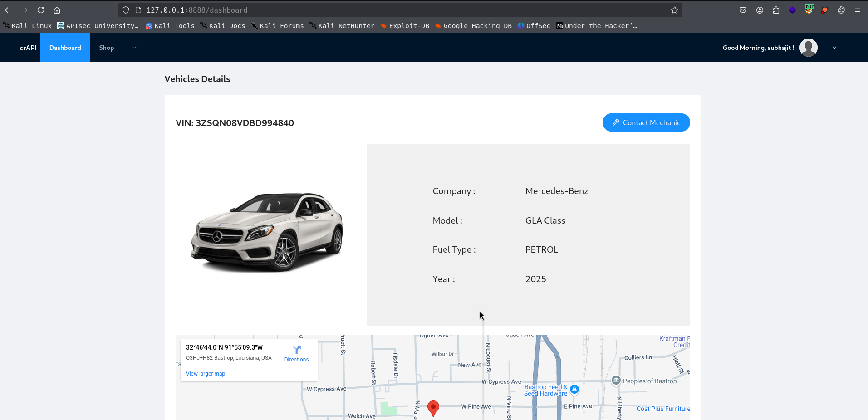Viewport: 868px width, 420px height.
Task: Open the Firefox hamburger menu
Action: (858, 10)
